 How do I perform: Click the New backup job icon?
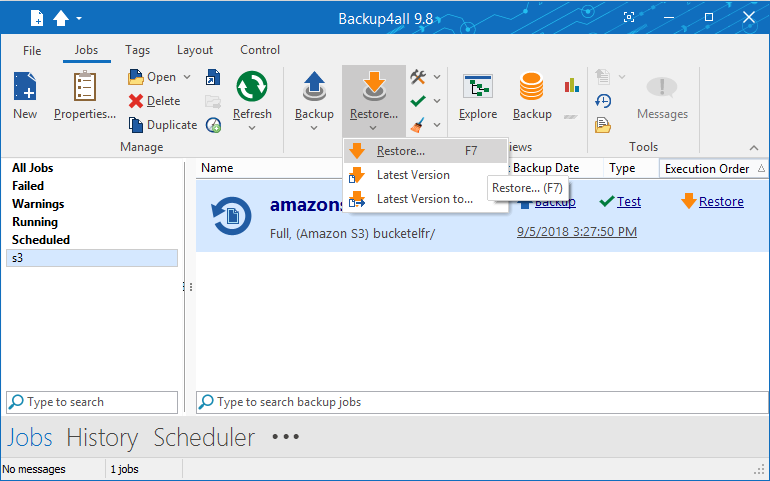click(x=25, y=89)
